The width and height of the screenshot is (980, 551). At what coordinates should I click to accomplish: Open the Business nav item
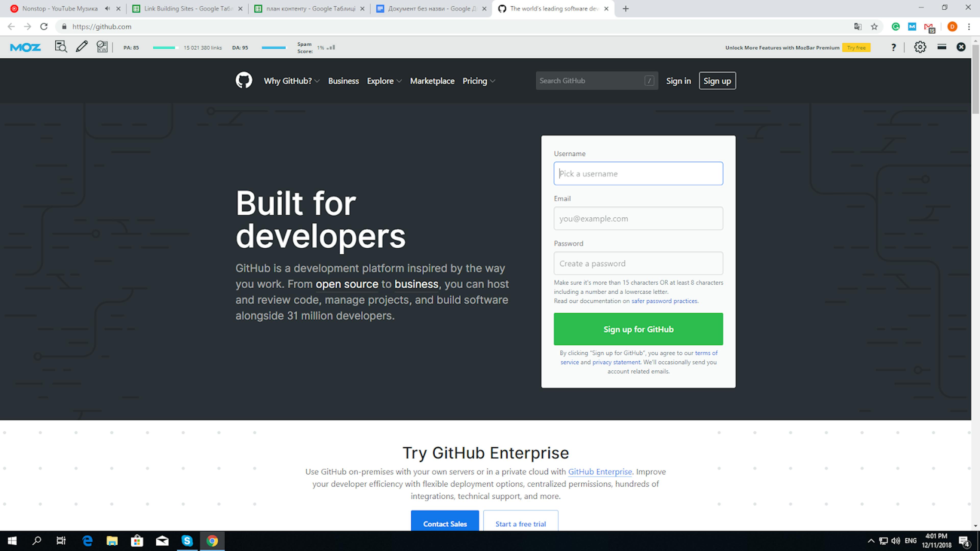tap(344, 81)
